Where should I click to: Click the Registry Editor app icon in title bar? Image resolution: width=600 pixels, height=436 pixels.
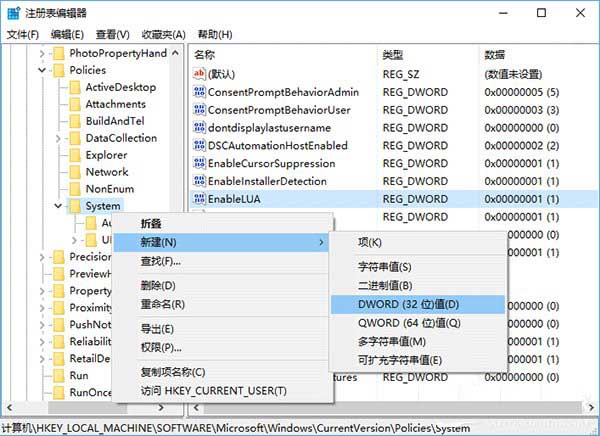(x=12, y=13)
